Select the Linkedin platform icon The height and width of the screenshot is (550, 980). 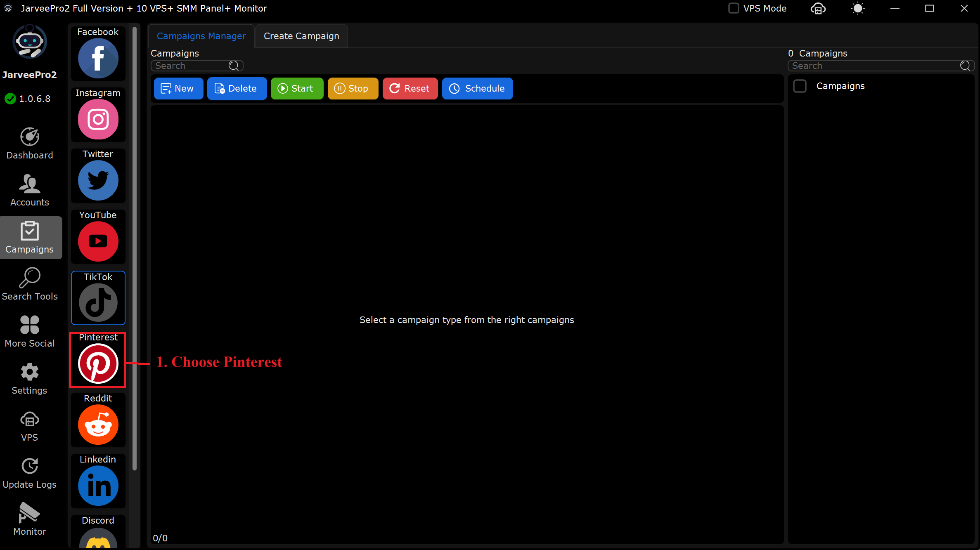click(98, 486)
